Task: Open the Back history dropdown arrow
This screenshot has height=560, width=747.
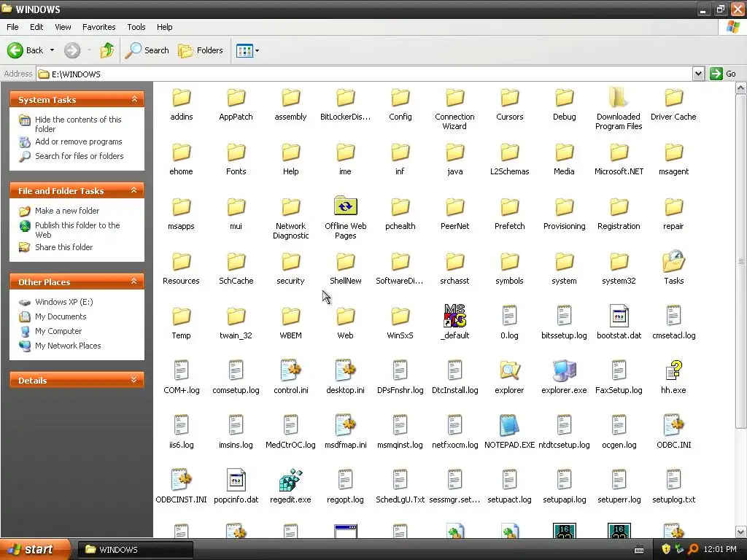Action: [52, 50]
